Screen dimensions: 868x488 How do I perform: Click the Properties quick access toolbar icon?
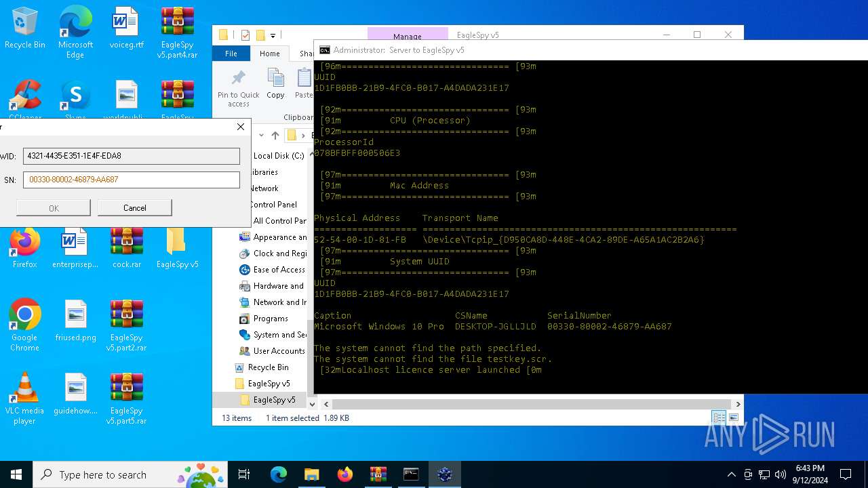pyautogui.click(x=245, y=35)
